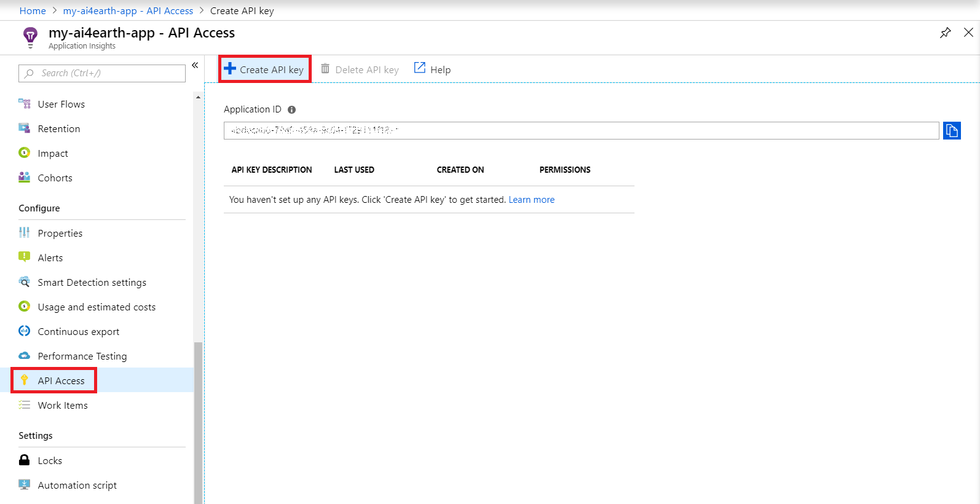Click the Application ID text field
This screenshot has height=504, width=980.
click(x=582, y=130)
